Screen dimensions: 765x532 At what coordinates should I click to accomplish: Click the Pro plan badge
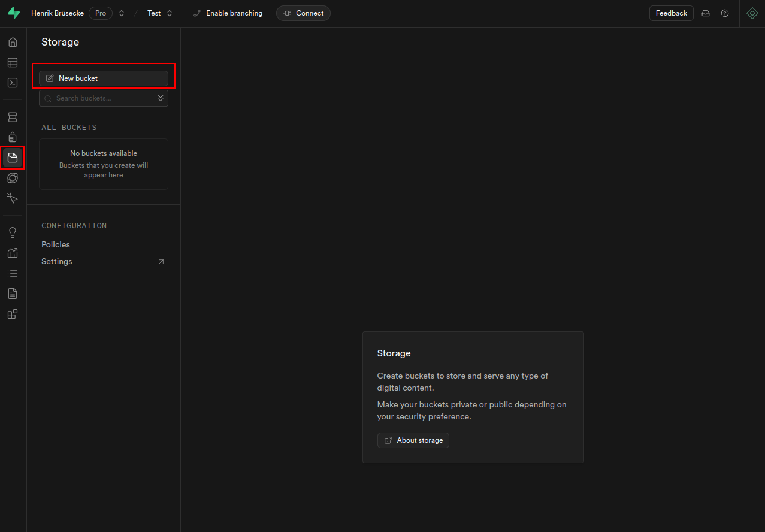click(x=101, y=13)
